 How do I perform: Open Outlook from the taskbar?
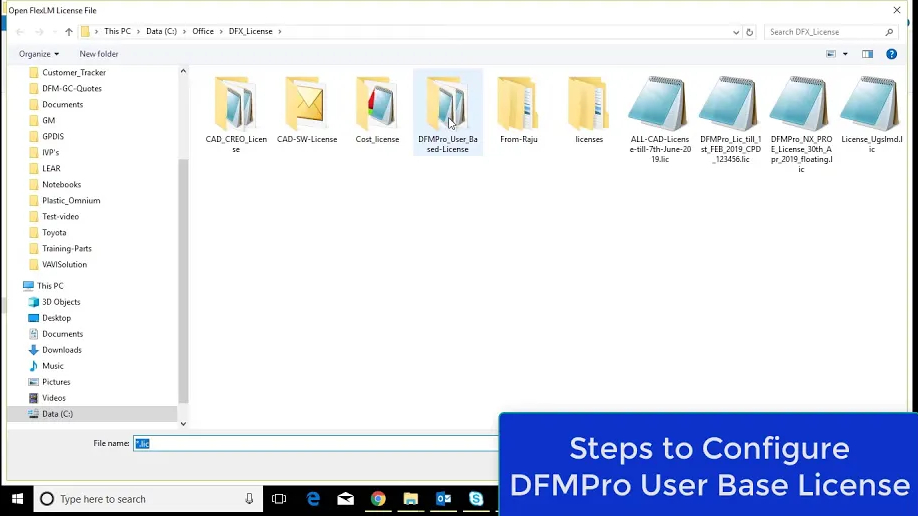443,499
